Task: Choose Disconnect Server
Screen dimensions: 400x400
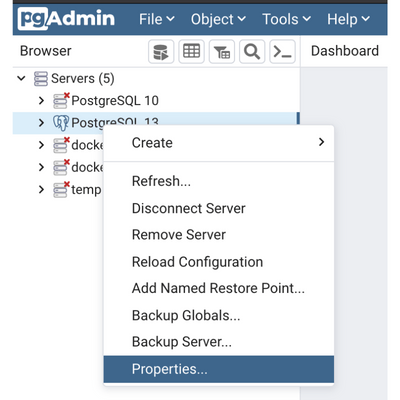Action: coord(219,208)
